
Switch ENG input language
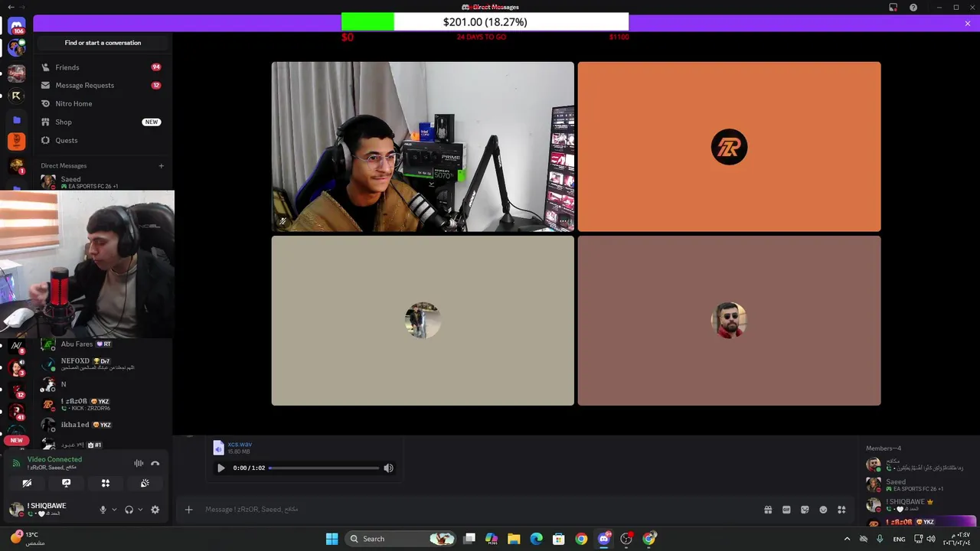pyautogui.click(x=899, y=539)
